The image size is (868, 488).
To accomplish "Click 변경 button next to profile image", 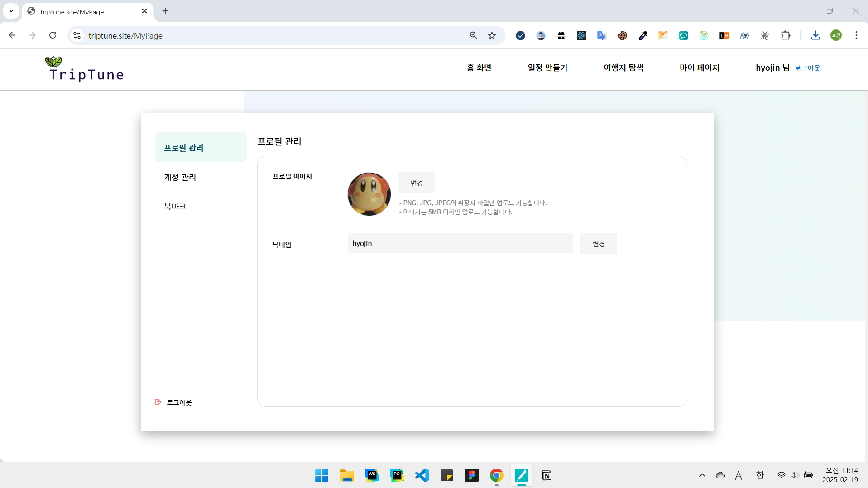I will click(416, 183).
